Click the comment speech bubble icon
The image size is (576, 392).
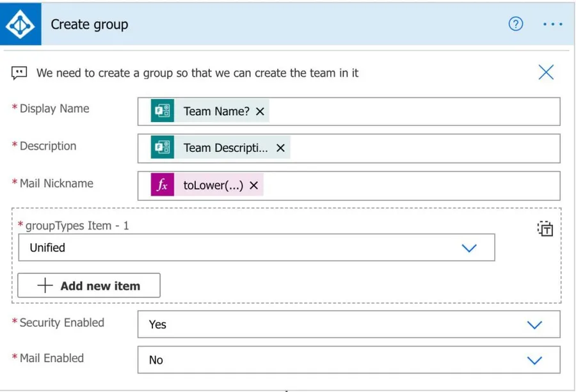(x=19, y=73)
